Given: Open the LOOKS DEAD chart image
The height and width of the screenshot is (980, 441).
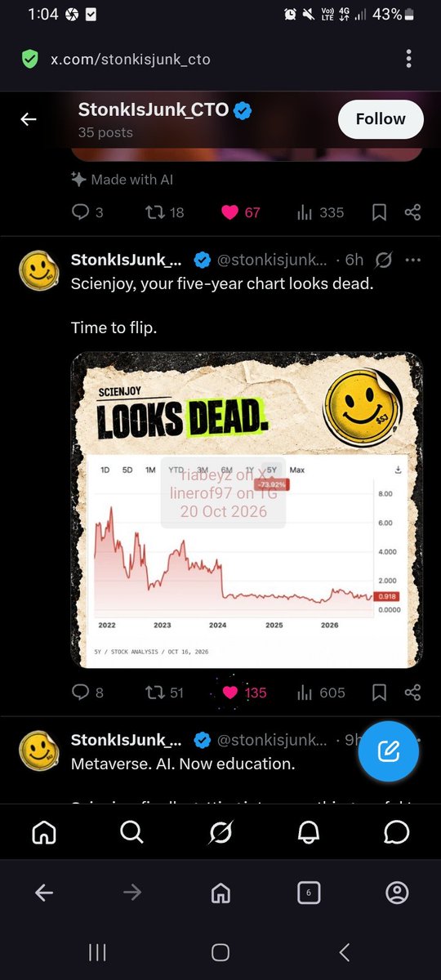Looking at the screenshot, I should [x=247, y=510].
